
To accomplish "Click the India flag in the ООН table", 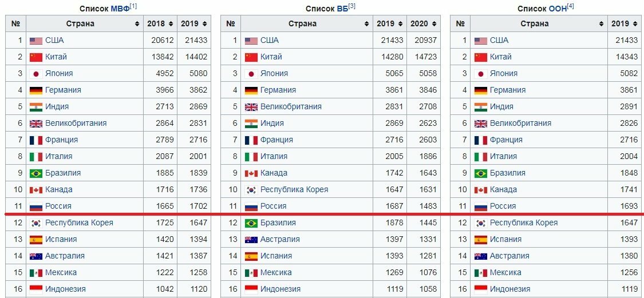I will coord(481,107).
